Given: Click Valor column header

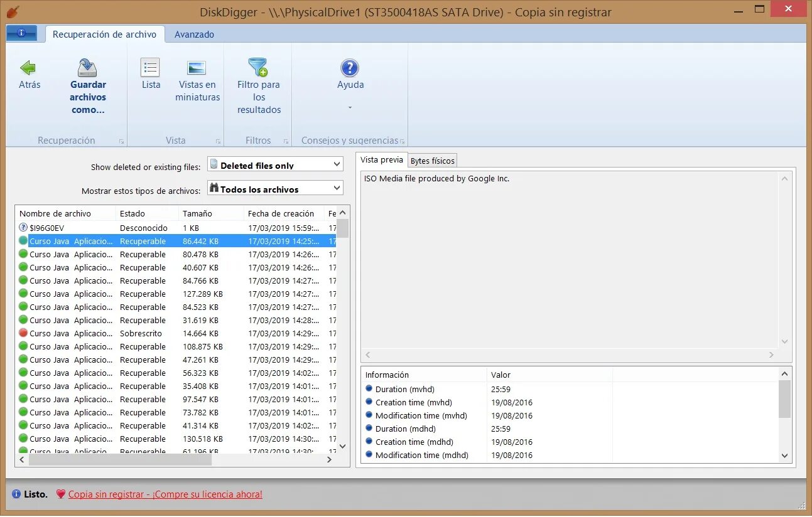Looking at the screenshot, I should point(549,375).
